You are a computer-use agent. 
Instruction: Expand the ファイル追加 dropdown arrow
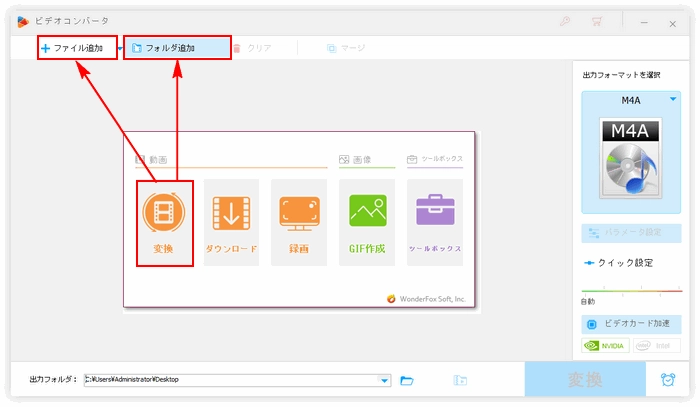pyautogui.click(x=120, y=48)
